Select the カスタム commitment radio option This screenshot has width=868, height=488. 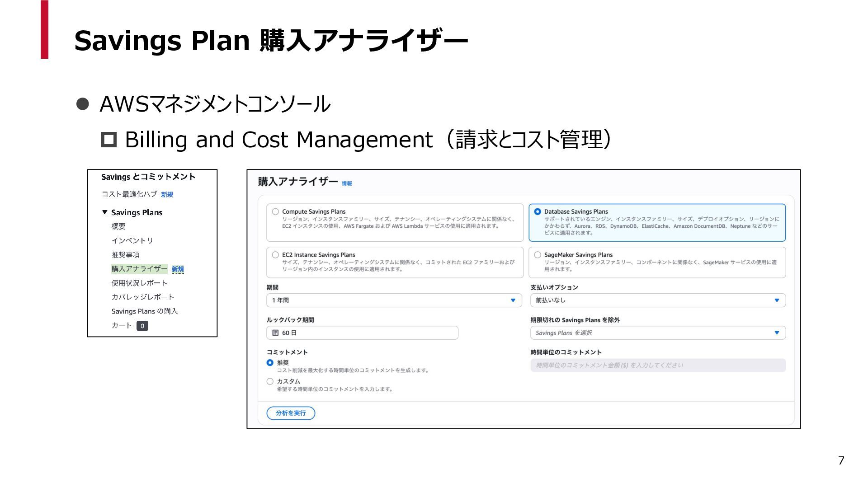pyautogui.click(x=270, y=381)
